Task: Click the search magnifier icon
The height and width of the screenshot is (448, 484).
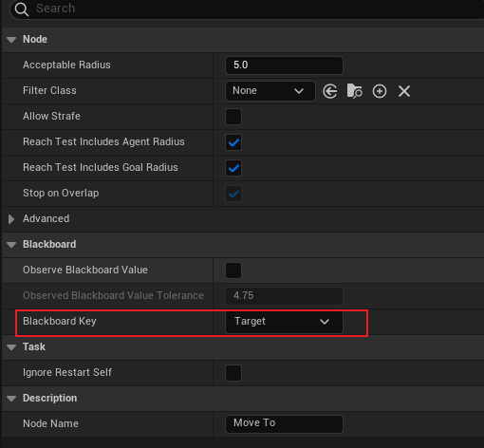Action: click(x=22, y=9)
